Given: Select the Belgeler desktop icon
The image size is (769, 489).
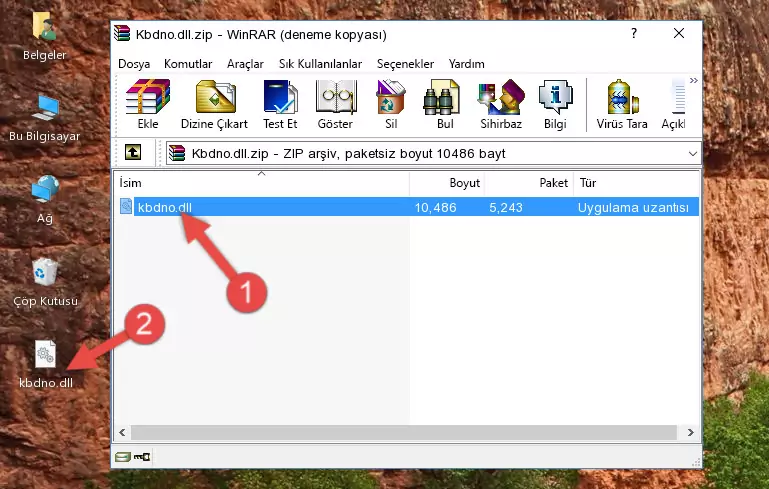Looking at the screenshot, I should [45, 37].
